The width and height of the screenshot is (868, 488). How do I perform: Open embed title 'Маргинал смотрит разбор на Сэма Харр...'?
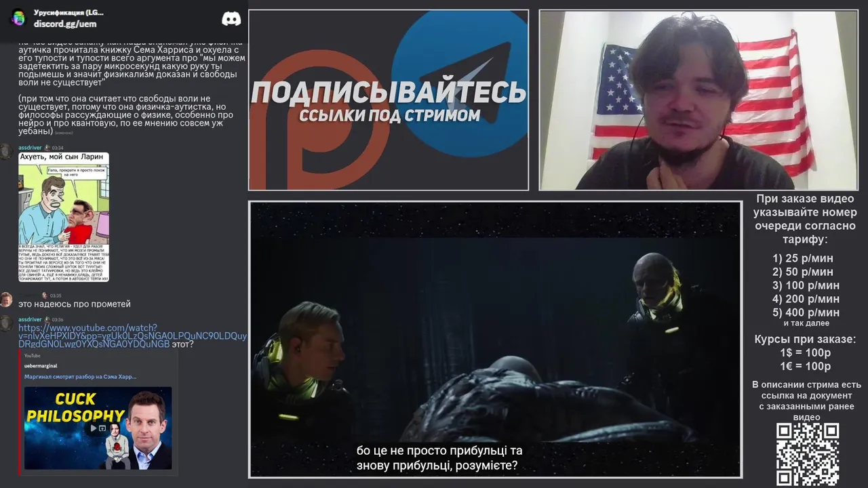[80, 376]
